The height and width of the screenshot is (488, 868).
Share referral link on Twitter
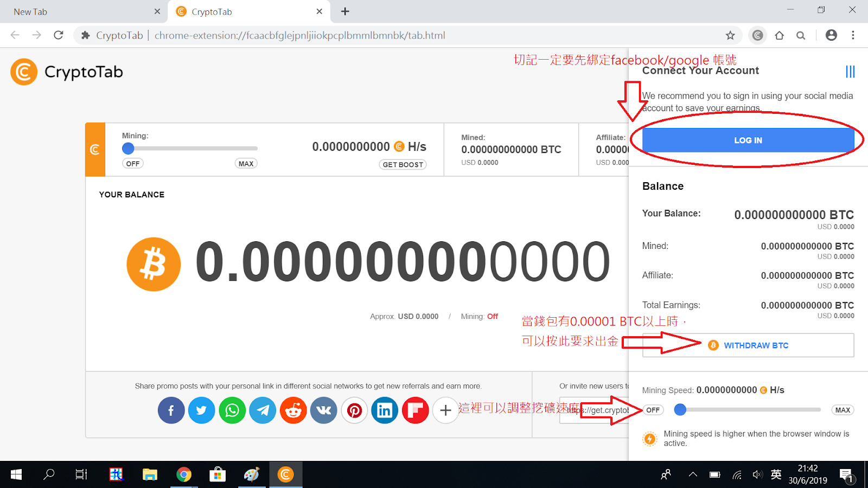click(x=202, y=410)
